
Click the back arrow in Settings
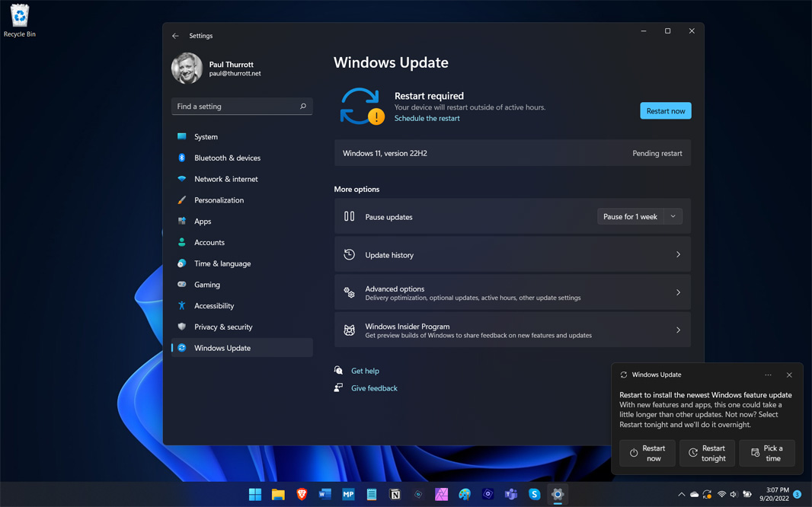click(x=176, y=35)
